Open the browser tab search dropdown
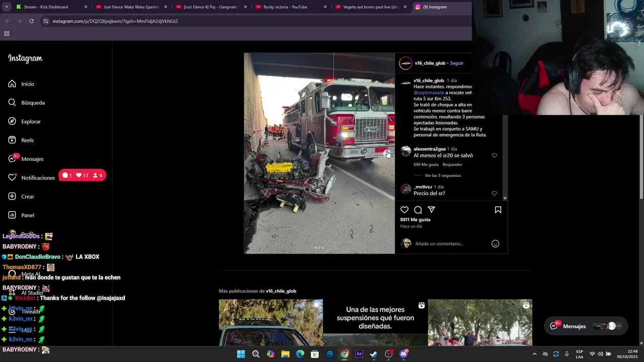 tap(6, 7)
